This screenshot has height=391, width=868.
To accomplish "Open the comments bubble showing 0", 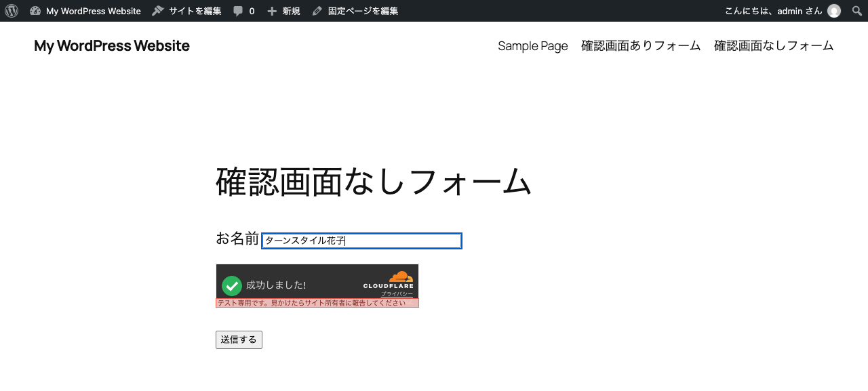I will pos(243,11).
